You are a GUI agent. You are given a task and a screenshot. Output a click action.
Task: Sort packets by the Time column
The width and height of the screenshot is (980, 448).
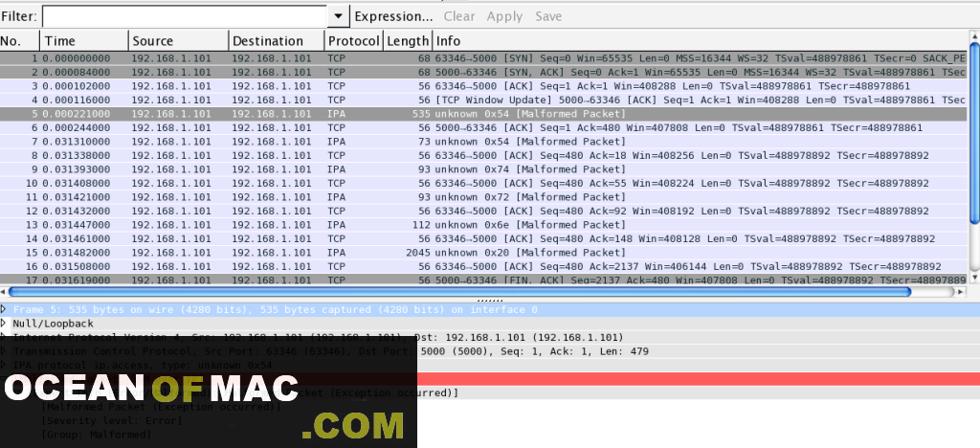click(84, 40)
